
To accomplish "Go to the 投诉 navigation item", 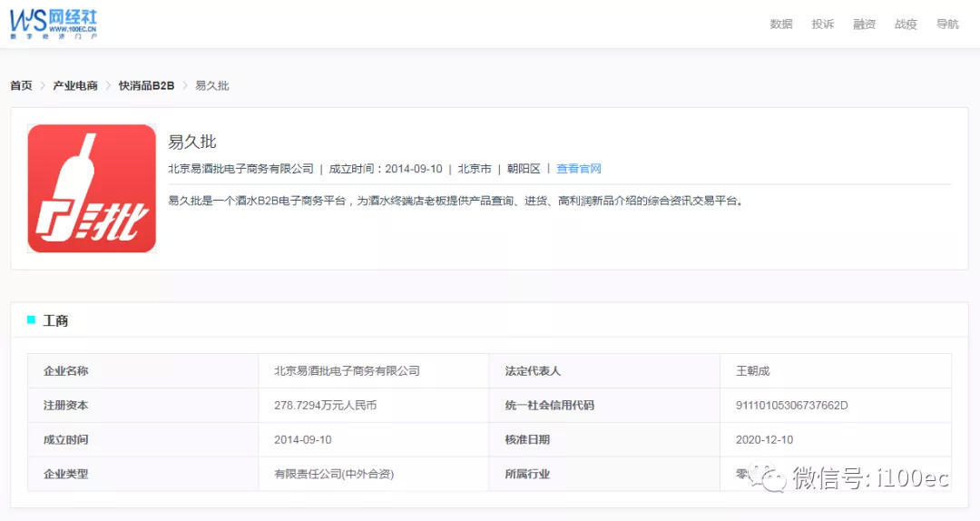I will (x=822, y=25).
